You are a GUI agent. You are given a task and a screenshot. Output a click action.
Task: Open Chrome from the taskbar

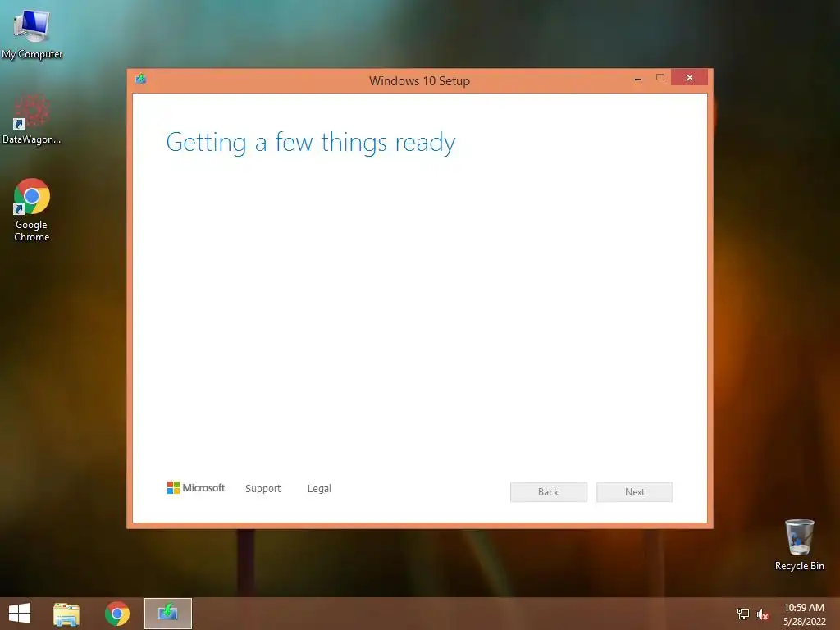tap(117, 614)
